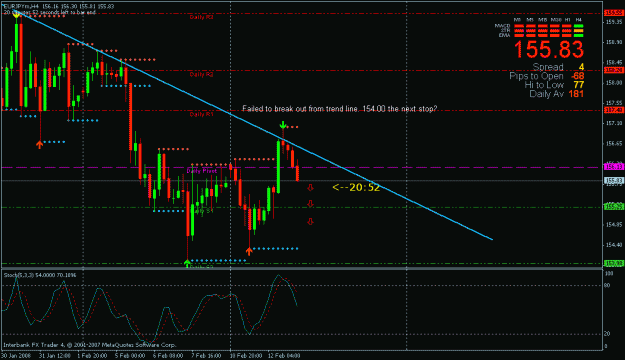Click the 1 Feb 20:00 time axis label
Image resolution: width=625 pixels, height=360 pixels.
coord(92,356)
